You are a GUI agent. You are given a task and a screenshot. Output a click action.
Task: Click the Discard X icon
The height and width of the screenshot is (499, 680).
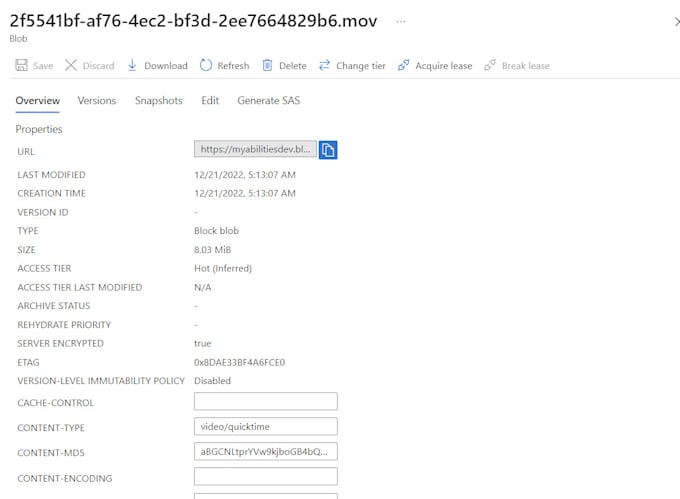(71, 65)
